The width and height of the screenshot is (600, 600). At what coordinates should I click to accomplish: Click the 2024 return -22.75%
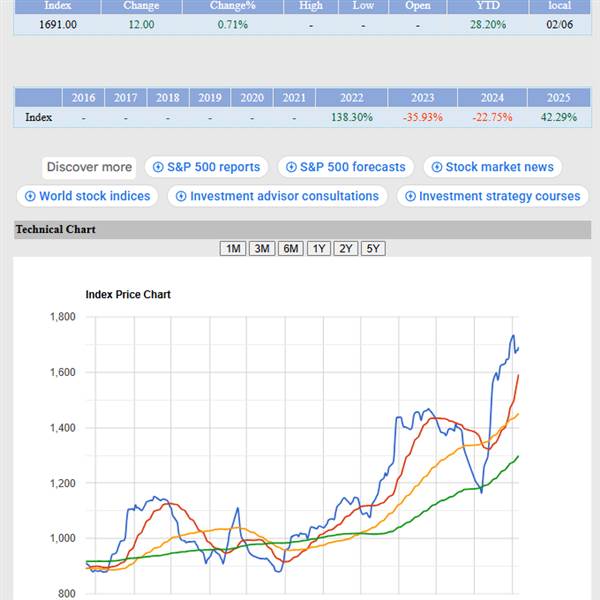point(492,117)
